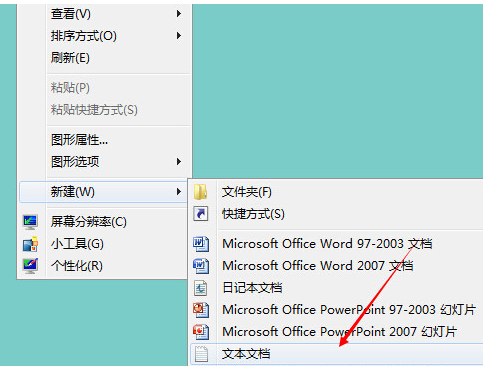Screen dimensions: 491x366
Task: Click the journal document icon
Action: (201, 288)
